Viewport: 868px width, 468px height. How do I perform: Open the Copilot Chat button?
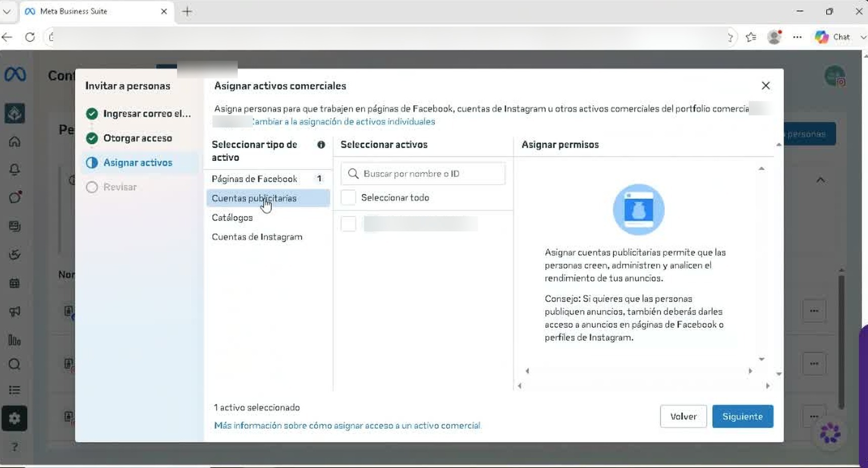point(833,37)
